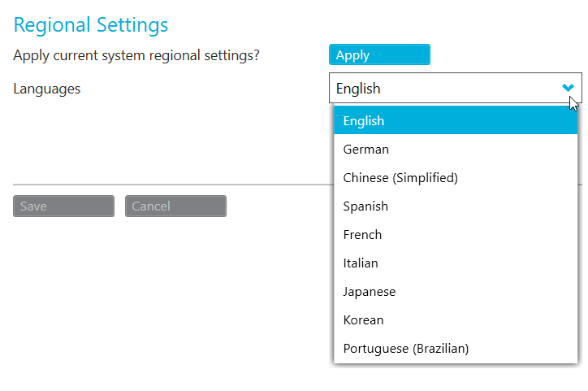The height and width of the screenshot is (391, 588).
Task: Choose Korean from the language list
Action: point(456,320)
